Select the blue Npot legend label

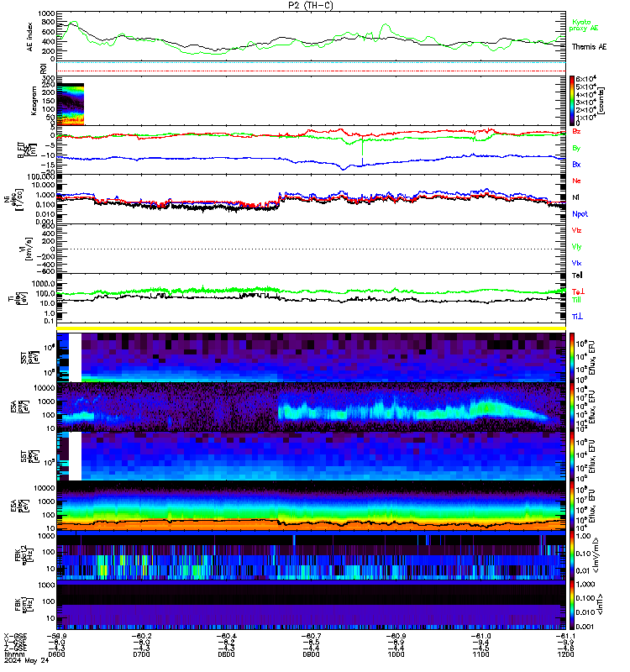580,214
